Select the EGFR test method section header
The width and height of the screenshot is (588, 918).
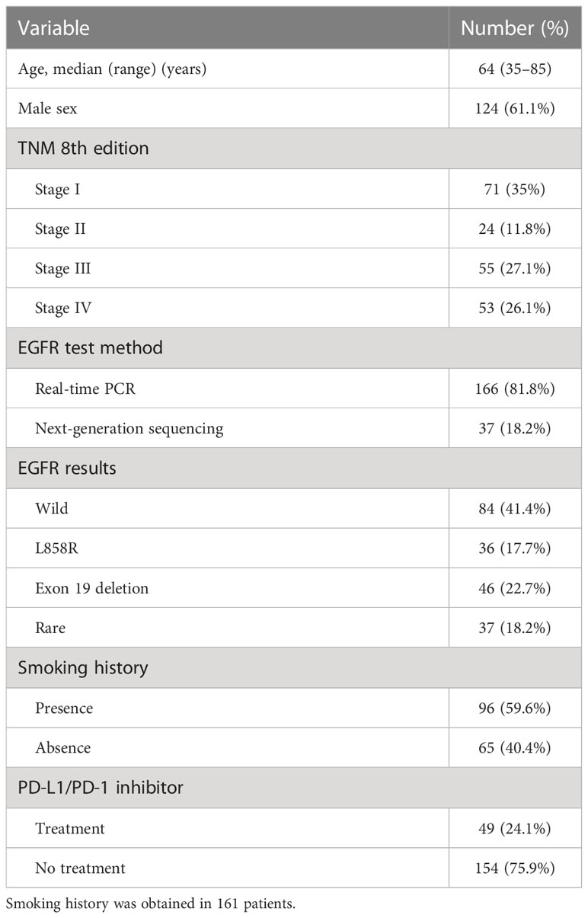click(90, 347)
